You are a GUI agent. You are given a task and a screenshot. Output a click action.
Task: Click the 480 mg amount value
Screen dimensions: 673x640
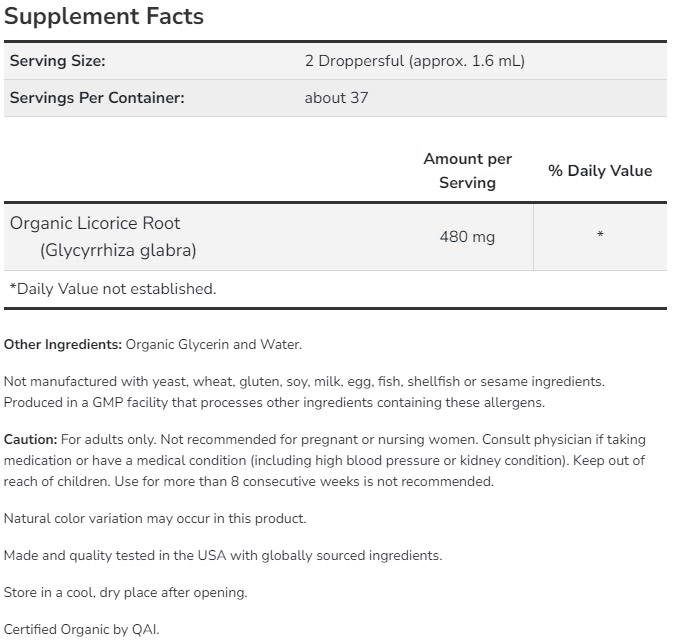467,237
